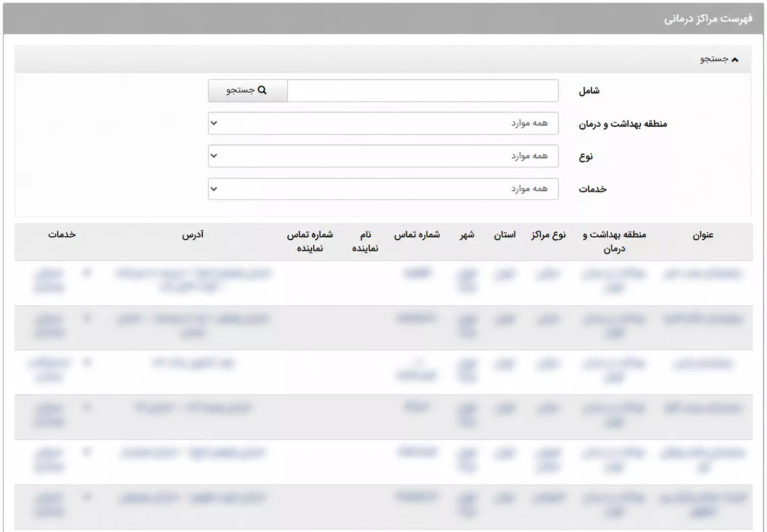Image resolution: width=767 pixels, height=532 pixels.
Task: Open the نوع dropdown
Action: tap(383, 156)
